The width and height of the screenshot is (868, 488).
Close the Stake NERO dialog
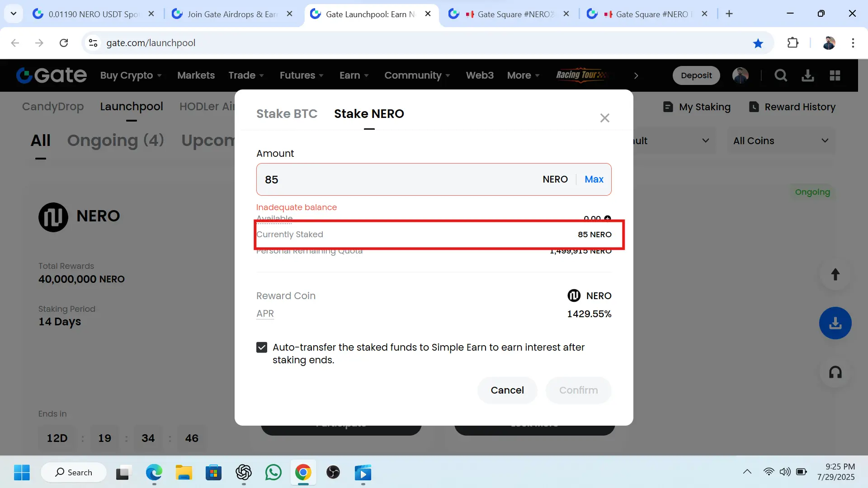point(604,118)
